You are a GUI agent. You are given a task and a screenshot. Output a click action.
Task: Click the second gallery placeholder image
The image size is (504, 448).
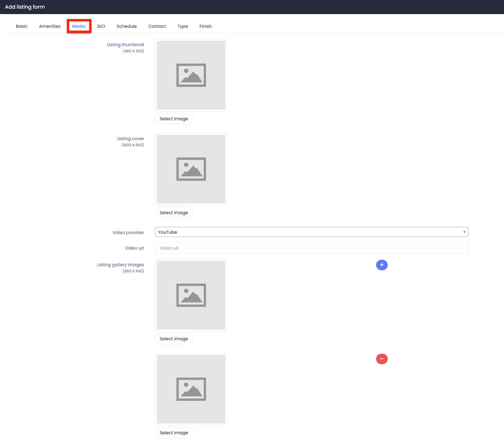[191, 389]
